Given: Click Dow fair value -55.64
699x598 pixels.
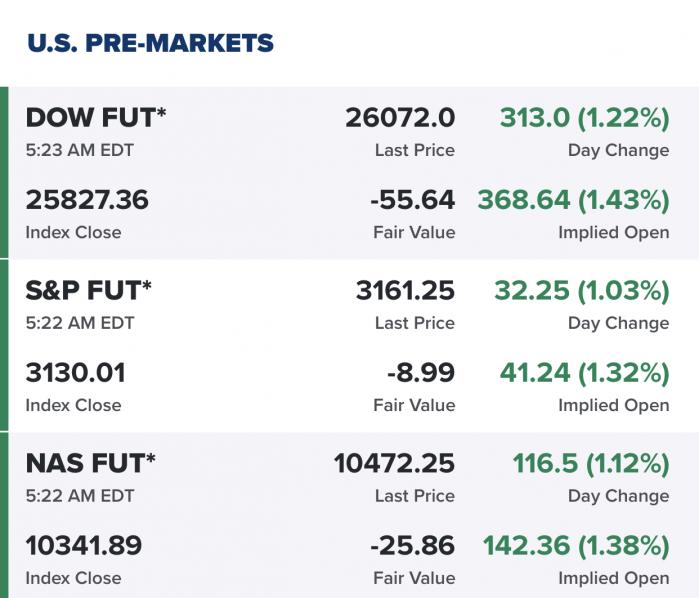Looking at the screenshot, I should 412,200.
